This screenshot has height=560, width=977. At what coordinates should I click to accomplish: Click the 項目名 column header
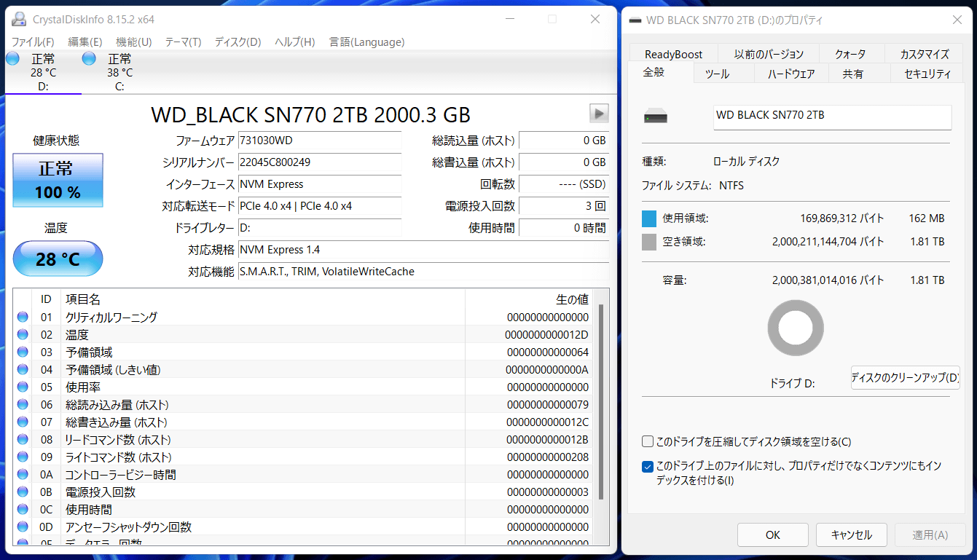[263, 299]
